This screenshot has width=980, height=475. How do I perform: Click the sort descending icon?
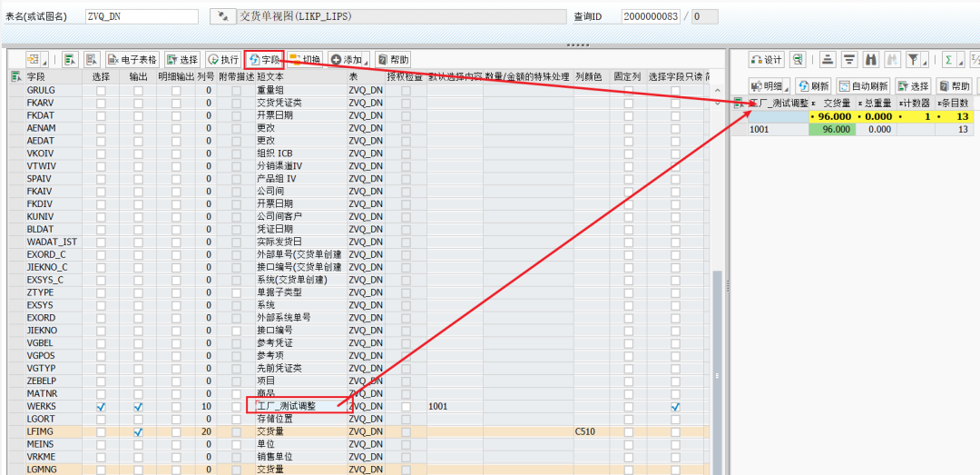pyautogui.click(x=849, y=60)
